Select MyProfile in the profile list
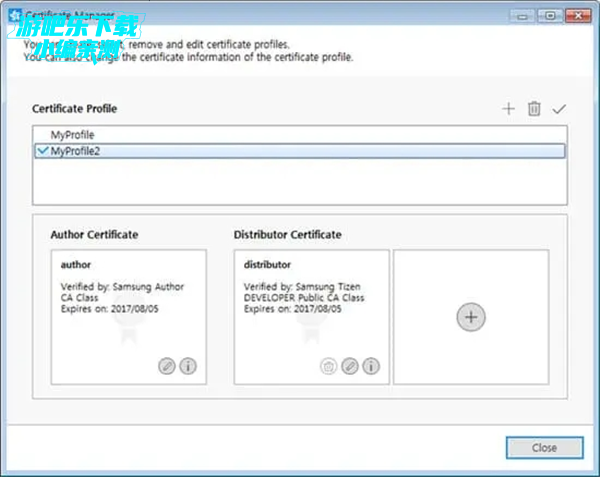The height and width of the screenshot is (477, 600). point(72,135)
